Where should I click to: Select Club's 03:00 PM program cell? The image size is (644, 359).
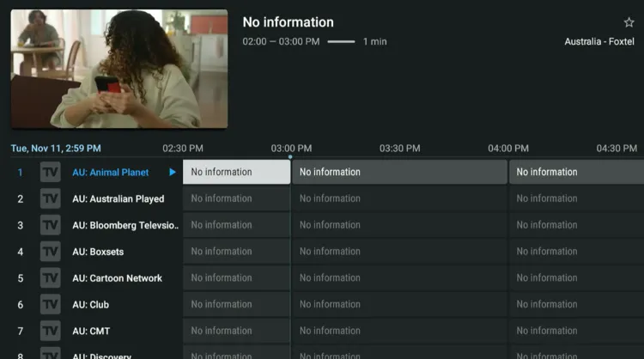click(399, 304)
